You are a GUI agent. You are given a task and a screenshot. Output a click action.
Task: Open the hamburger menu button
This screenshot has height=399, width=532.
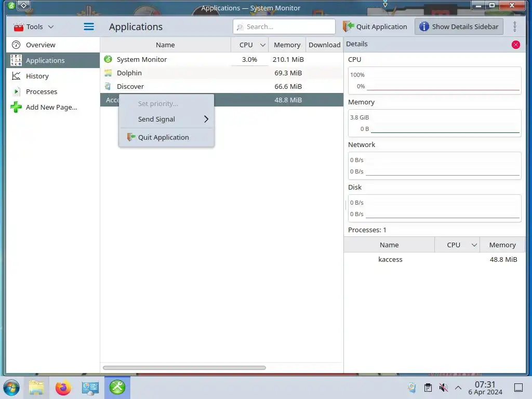(89, 26)
